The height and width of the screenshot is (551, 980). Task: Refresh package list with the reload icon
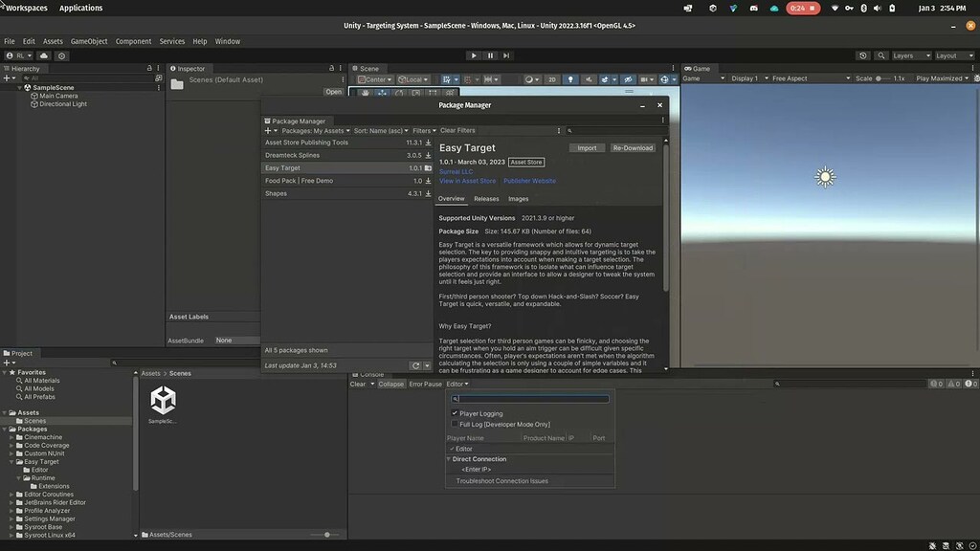click(414, 365)
